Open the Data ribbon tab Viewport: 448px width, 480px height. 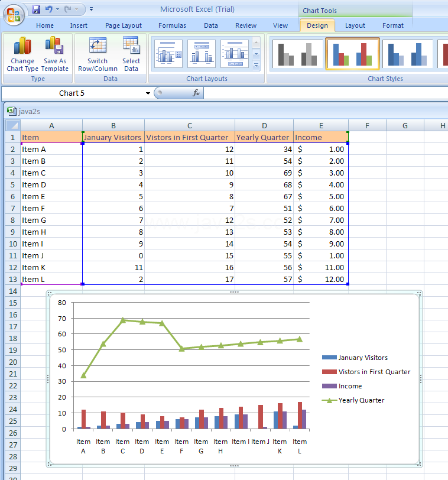tap(211, 26)
